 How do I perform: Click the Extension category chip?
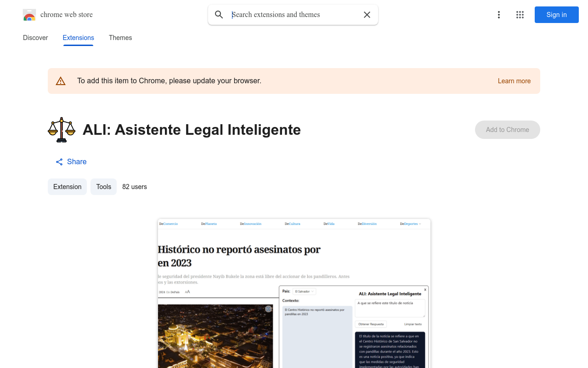pos(67,187)
